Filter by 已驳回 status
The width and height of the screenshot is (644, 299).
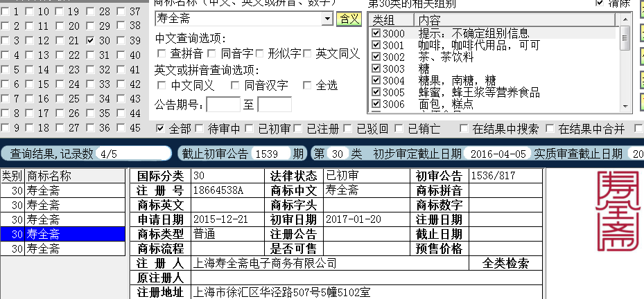pos(348,129)
